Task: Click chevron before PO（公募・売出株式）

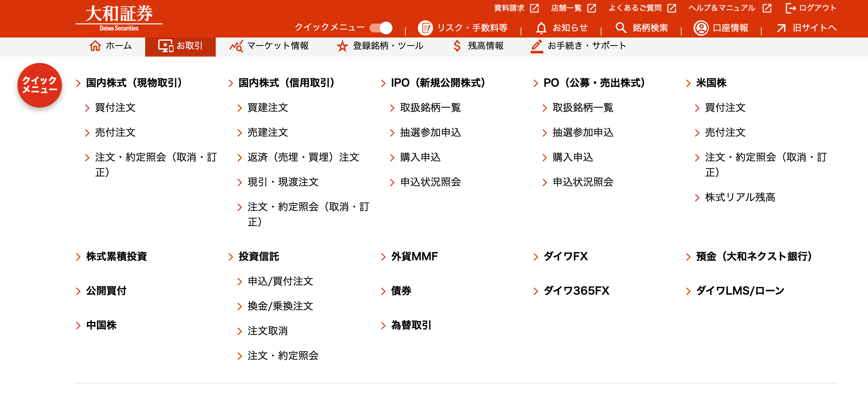Action: click(x=536, y=83)
